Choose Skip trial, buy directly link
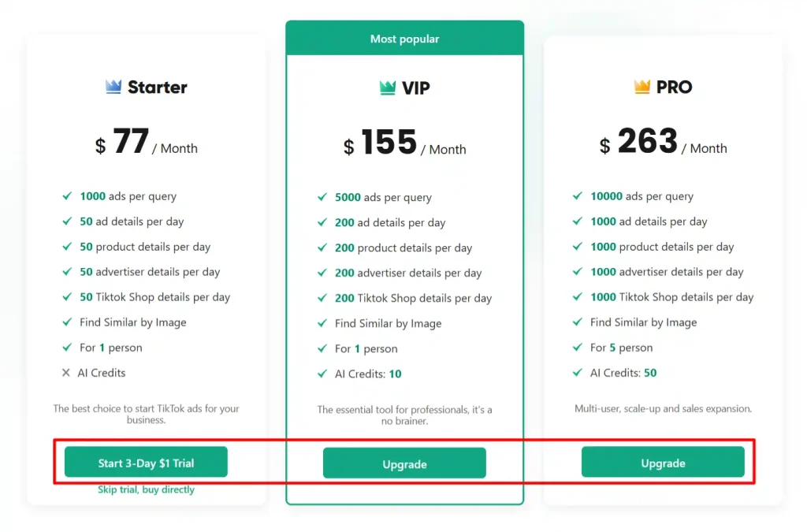The width and height of the screenshot is (807, 532). pos(146,489)
